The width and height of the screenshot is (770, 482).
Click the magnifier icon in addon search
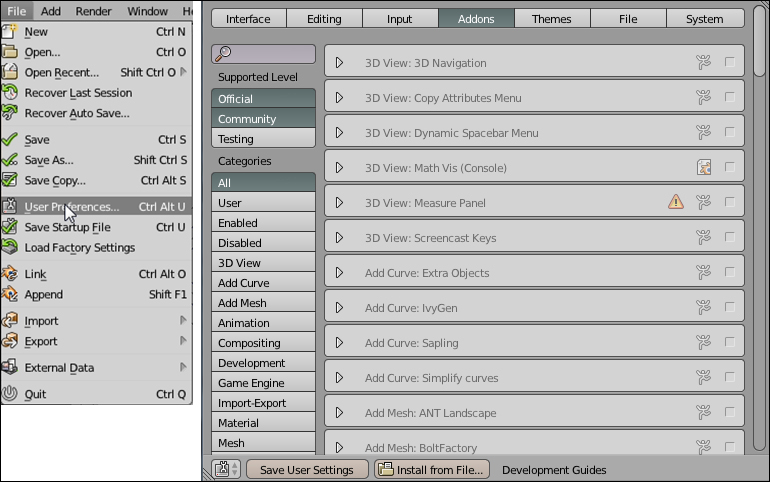coord(223,53)
